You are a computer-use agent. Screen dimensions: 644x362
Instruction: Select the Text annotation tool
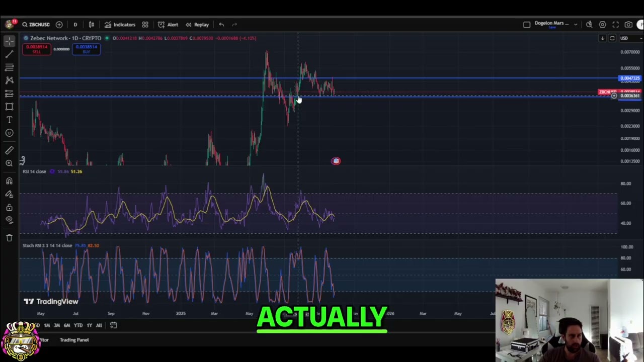(9, 120)
